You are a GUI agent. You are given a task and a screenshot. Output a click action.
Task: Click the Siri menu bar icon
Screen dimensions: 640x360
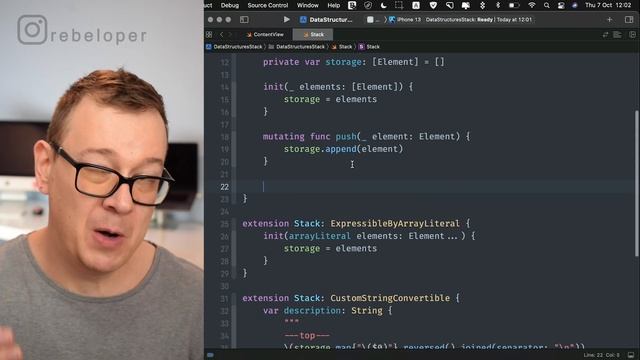(x=575, y=5)
